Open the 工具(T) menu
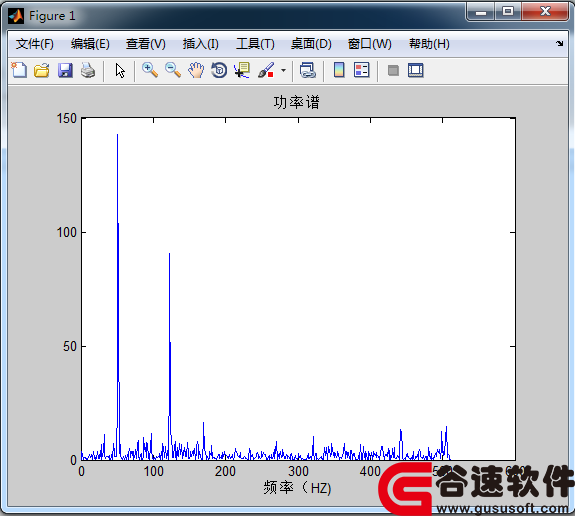The height and width of the screenshot is (516, 575). [255, 44]
